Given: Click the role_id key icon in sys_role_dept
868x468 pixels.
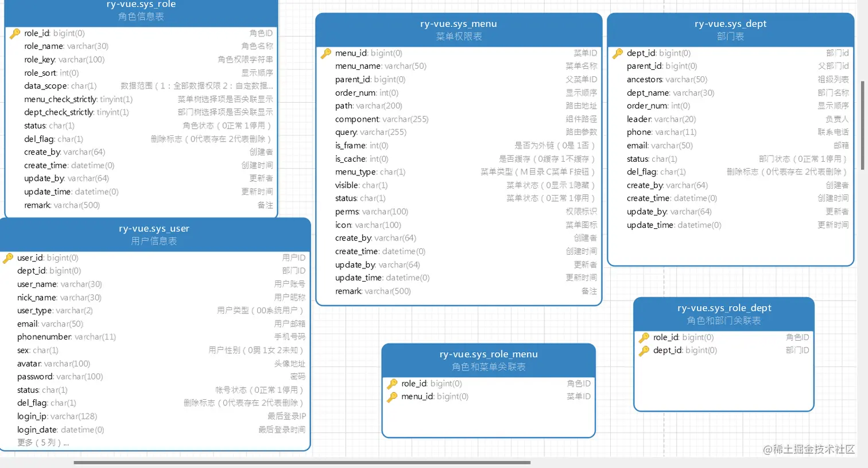Looking at the screenshot, I should click(x=644, y=337).
